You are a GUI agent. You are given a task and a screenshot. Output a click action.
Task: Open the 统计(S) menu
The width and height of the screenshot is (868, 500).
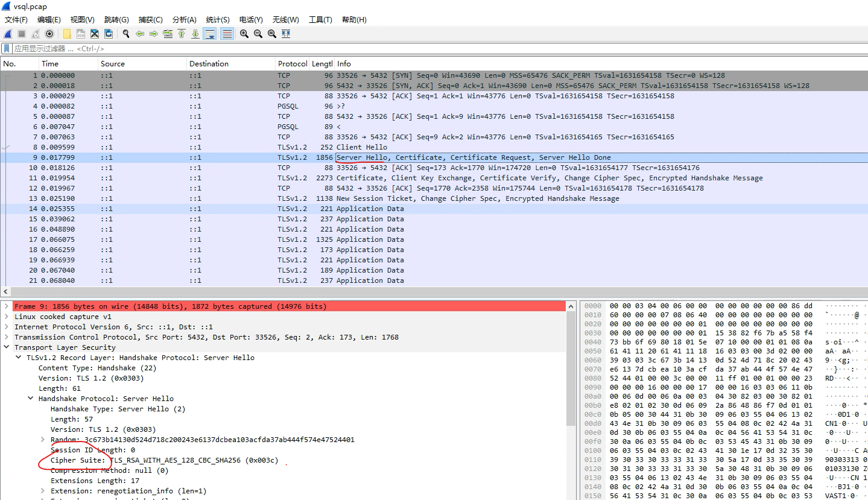[x=218, y=20]
